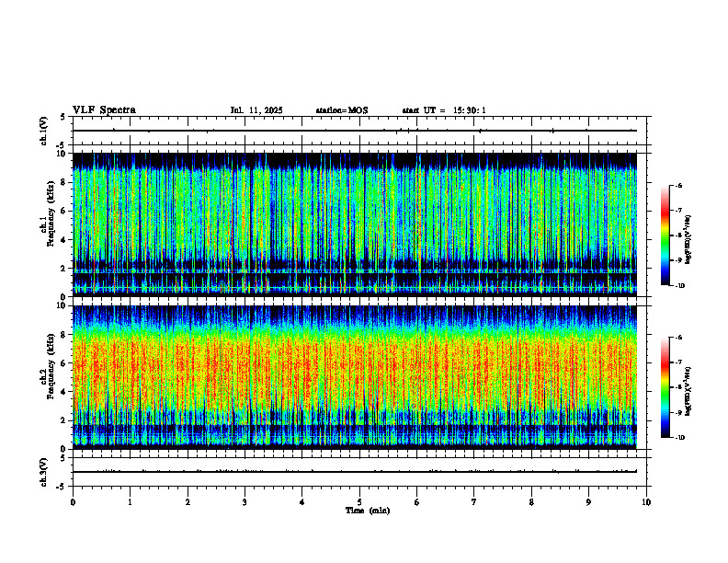Click time axis tick label "10" at right end
The height and width of the screenshot is (563, 728).
tap(646, 502)
